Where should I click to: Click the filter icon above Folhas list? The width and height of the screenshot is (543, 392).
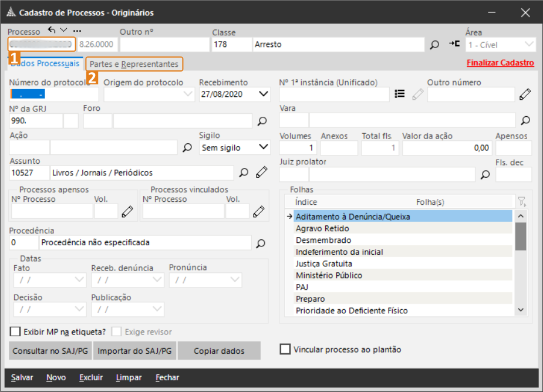tap(521, 201)
